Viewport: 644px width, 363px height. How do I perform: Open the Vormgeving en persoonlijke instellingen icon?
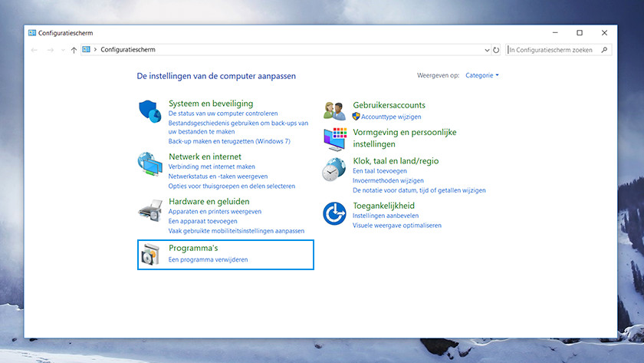pyautogui.click(x=334, y=138)
